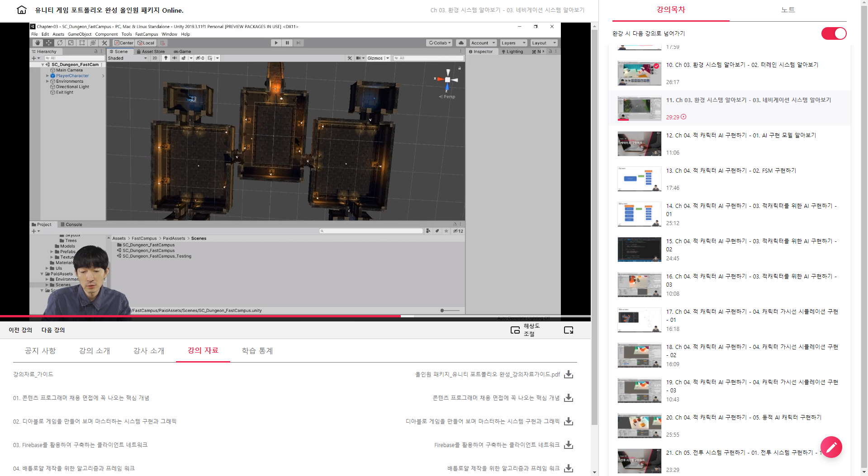Click lecture 10 터레인 시스템 thumbnail
868x476 pixels.
click(640, 74)
